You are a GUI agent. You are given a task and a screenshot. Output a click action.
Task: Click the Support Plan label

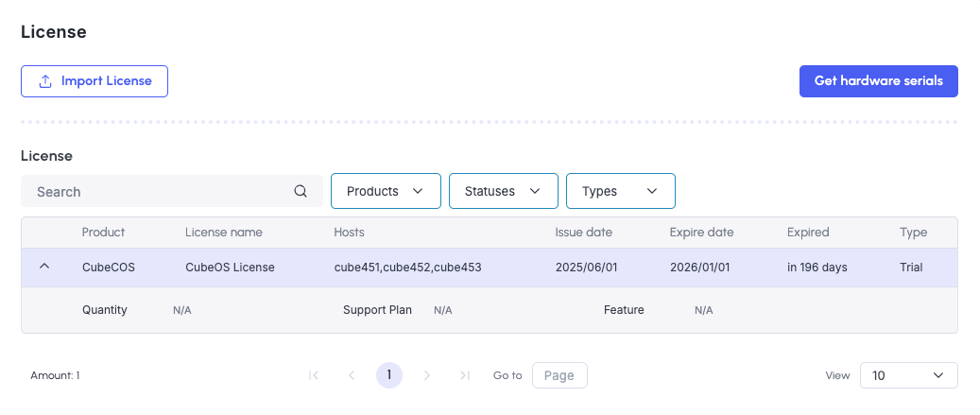[x=377, y=310]
